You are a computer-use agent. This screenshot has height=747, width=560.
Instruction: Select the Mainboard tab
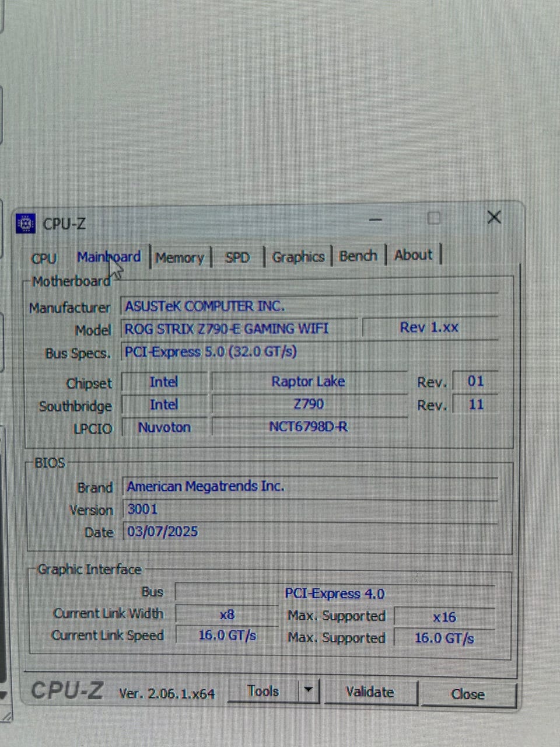109,257
